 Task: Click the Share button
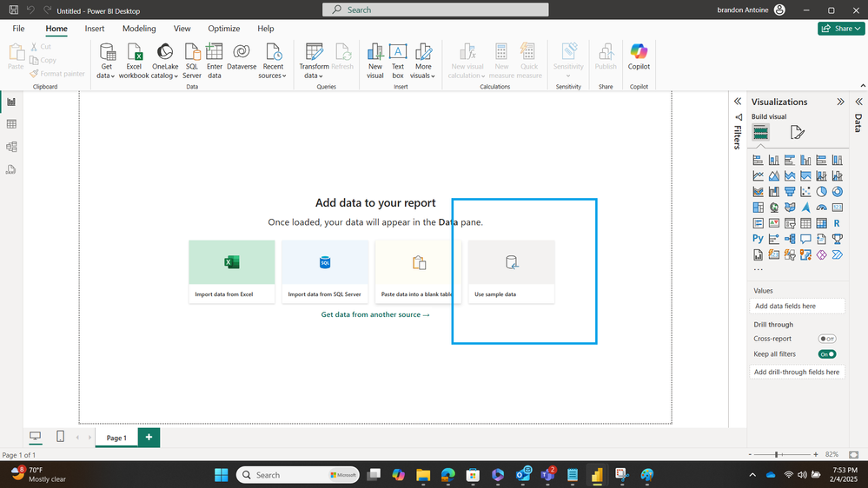point(841,28)
